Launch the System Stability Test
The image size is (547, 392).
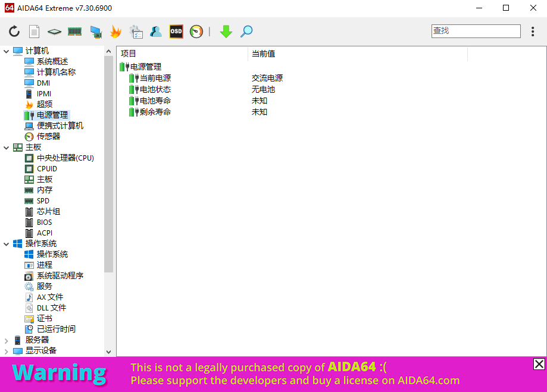(115, 32)
